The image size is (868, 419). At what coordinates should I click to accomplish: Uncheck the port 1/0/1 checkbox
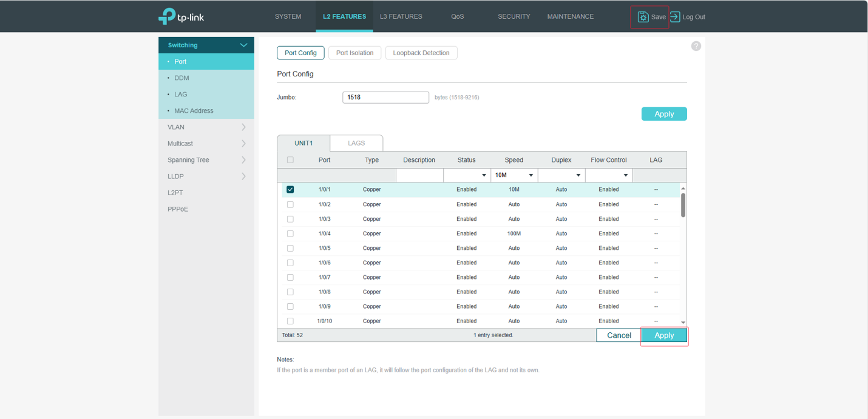[290, 190]
